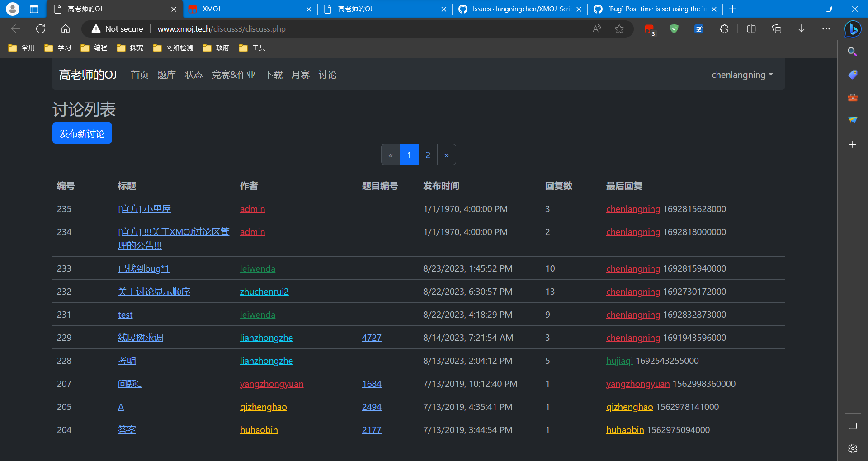Open the browser Extensions puzzle menu
The width and height of the screenshot is (868, 461).
point(724,29)
